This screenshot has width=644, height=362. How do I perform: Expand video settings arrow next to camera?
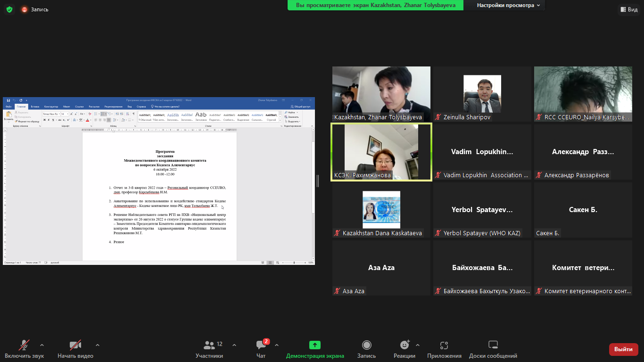coord(98,345)
